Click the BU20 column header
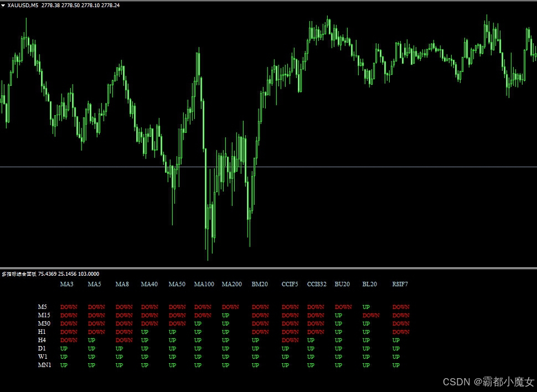The height and width of the screenshot is (392, 537). (x=343, y=284)
